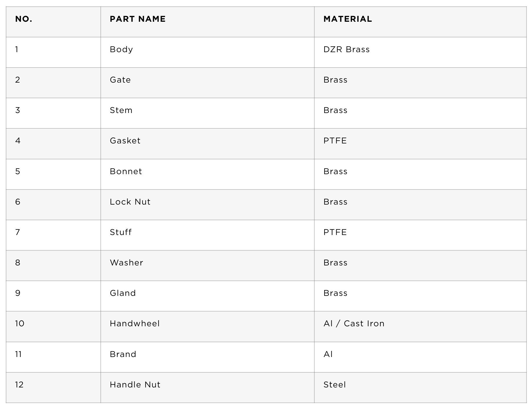Click the Gate part name
532x408 pixels.
pos(120,80)
